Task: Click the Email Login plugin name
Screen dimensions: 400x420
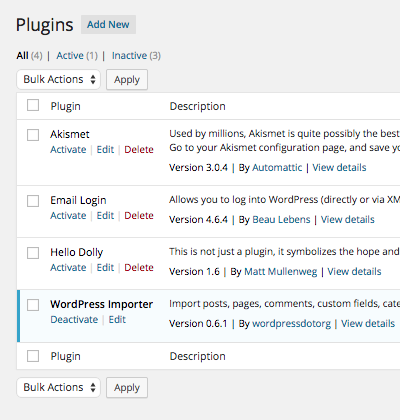Action: point(78,200)
